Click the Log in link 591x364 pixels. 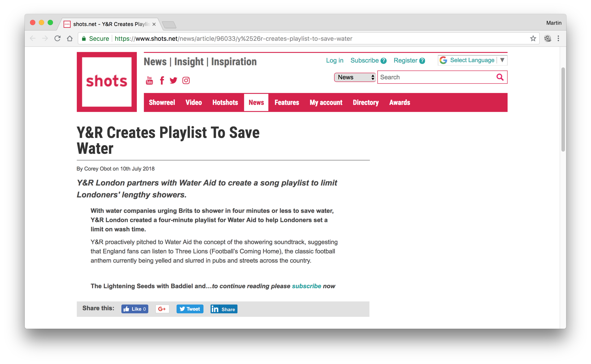coord(335,60)
